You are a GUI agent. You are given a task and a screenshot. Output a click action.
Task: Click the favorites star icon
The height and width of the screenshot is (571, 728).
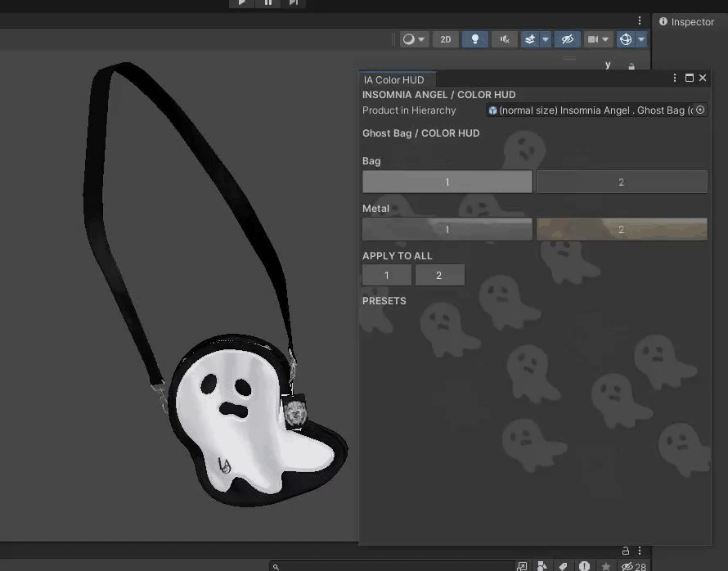point(605,566)
